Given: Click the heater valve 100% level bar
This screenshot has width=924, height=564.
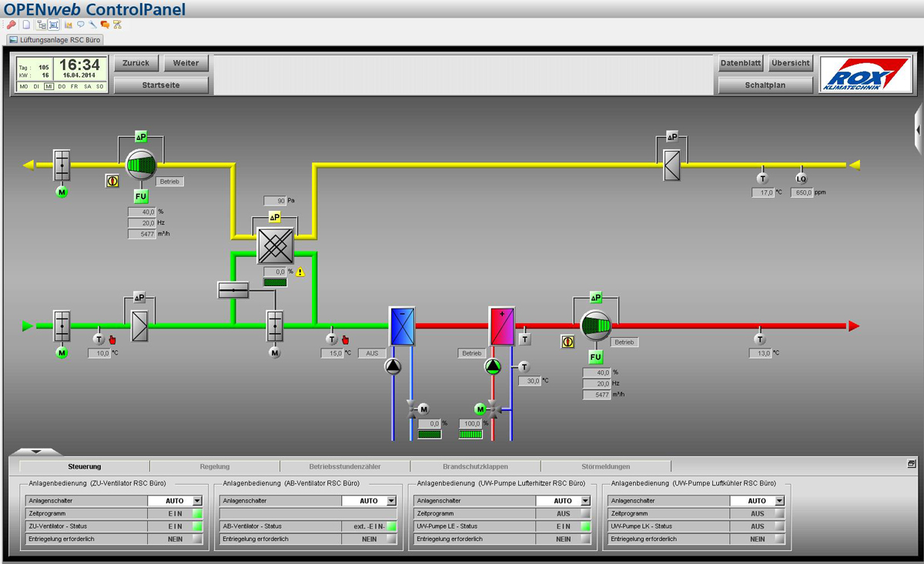Looking at the screenshot, I should (470, 434).
